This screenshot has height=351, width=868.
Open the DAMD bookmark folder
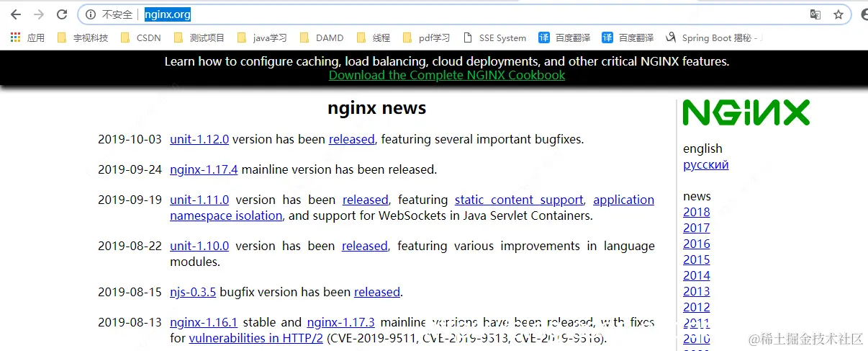pos(322,37)
